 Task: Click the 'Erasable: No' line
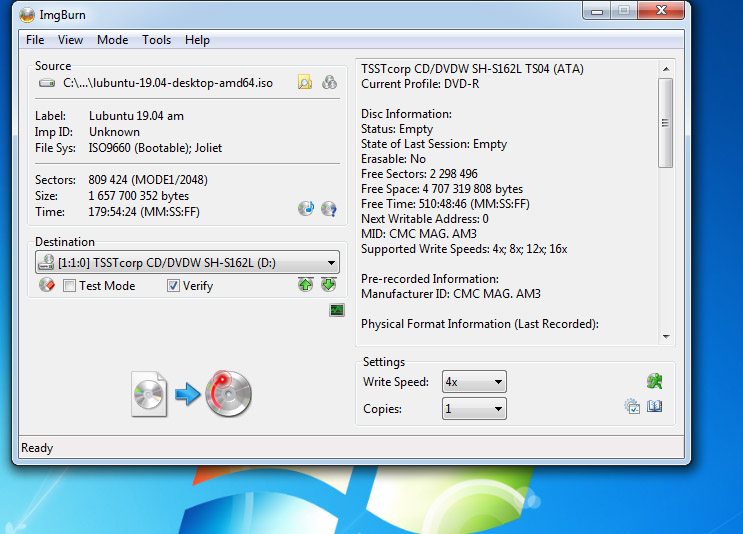coord(393,159)
